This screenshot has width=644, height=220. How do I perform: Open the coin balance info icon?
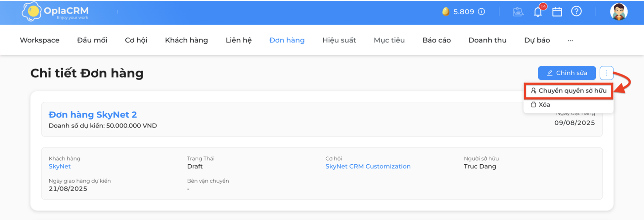[482, 12]
